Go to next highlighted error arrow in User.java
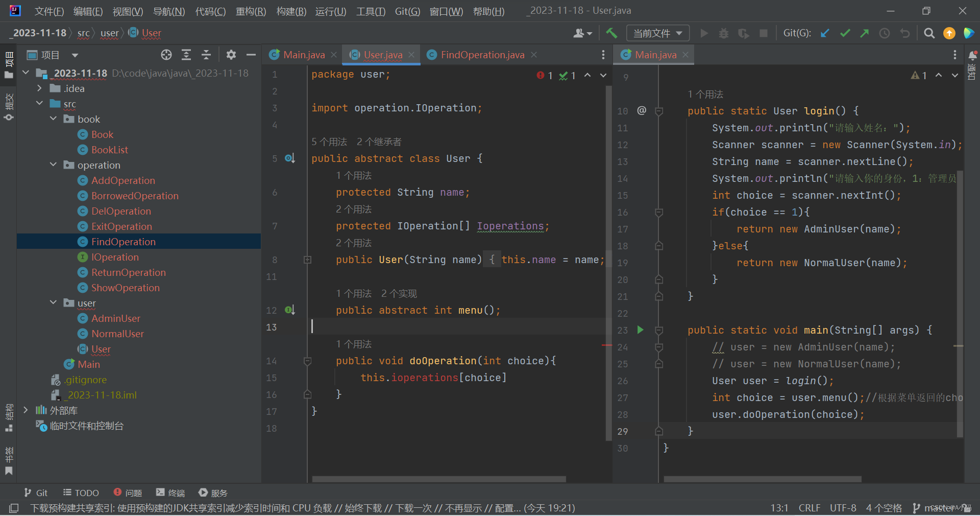980x516 pixels. click(x=603, y=76)
